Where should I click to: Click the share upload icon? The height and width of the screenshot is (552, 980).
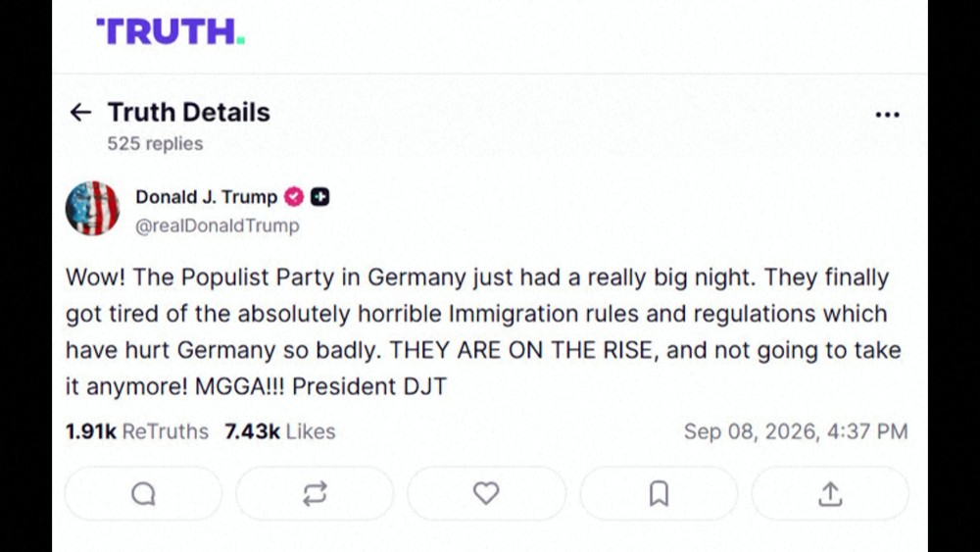830,494
